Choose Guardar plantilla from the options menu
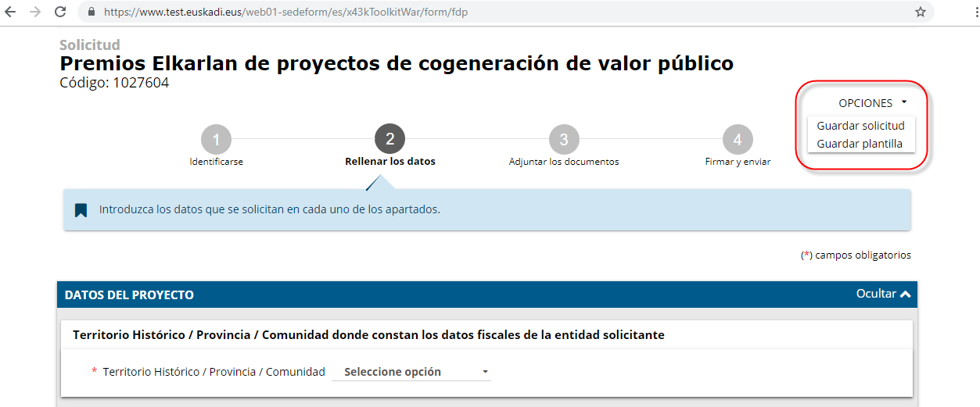The width and height of the screenshot is (980, 407). [860, 144]
